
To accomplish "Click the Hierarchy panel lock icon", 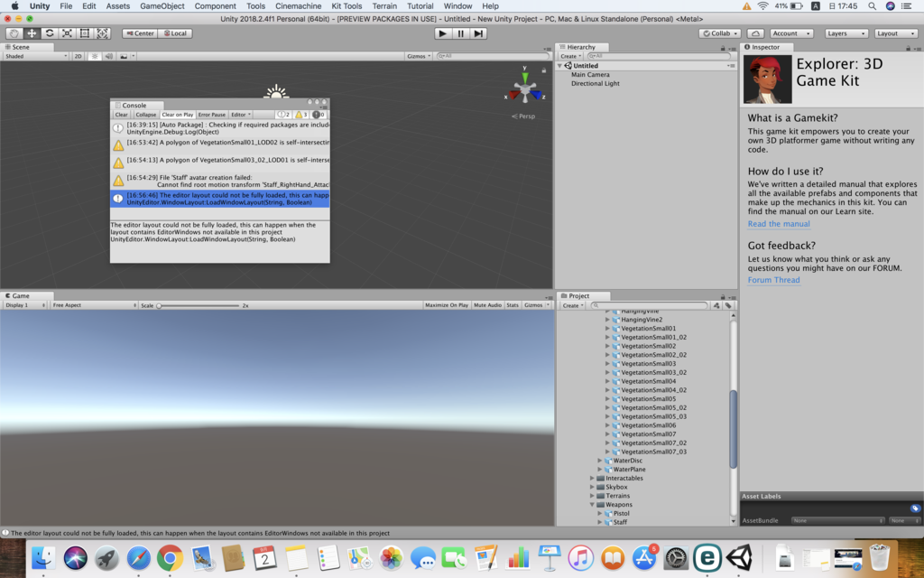I will [723, 48].
